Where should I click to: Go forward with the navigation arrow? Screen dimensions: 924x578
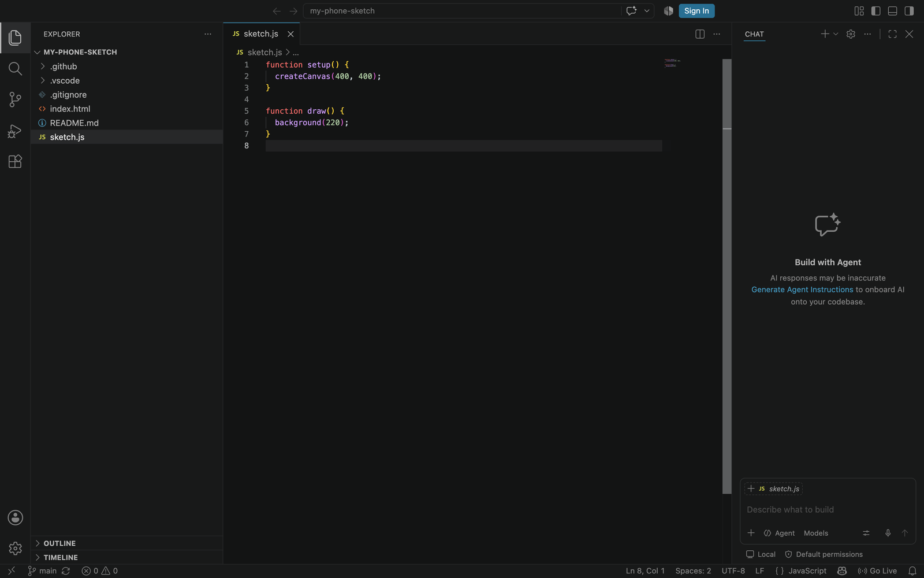coord(293,11)
